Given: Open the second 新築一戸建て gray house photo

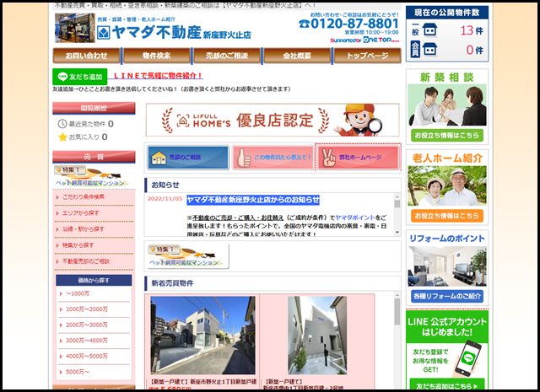Looking at the screenshot, I should 317,336.
